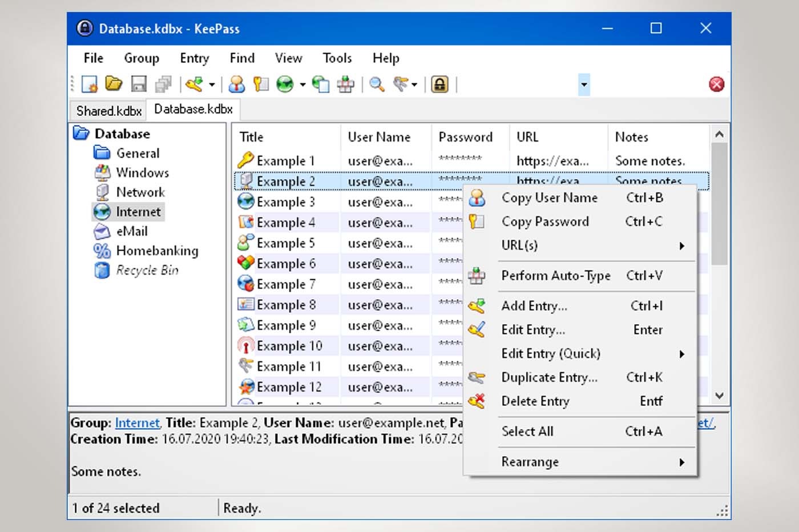Expand the URL(s) submenu
This screenshot has height=532, width=799.
click(x=581, y=245)
